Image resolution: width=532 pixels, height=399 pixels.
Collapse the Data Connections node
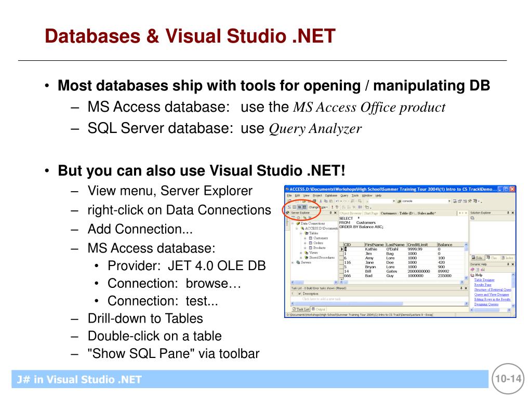tap(292, 223)
